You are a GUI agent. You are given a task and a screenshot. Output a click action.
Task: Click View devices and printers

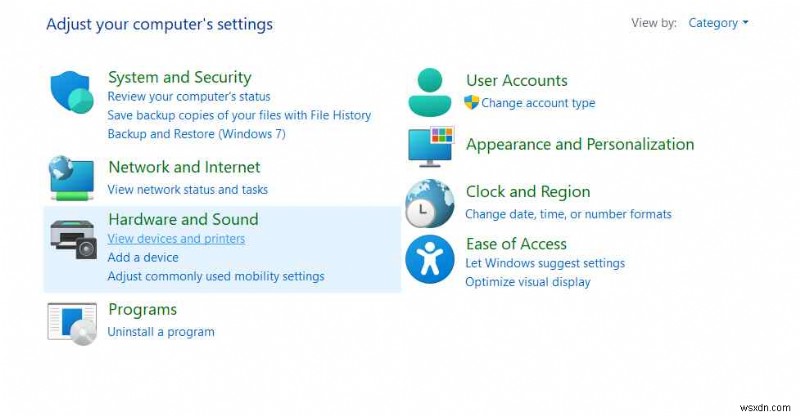tap(176, 238)
